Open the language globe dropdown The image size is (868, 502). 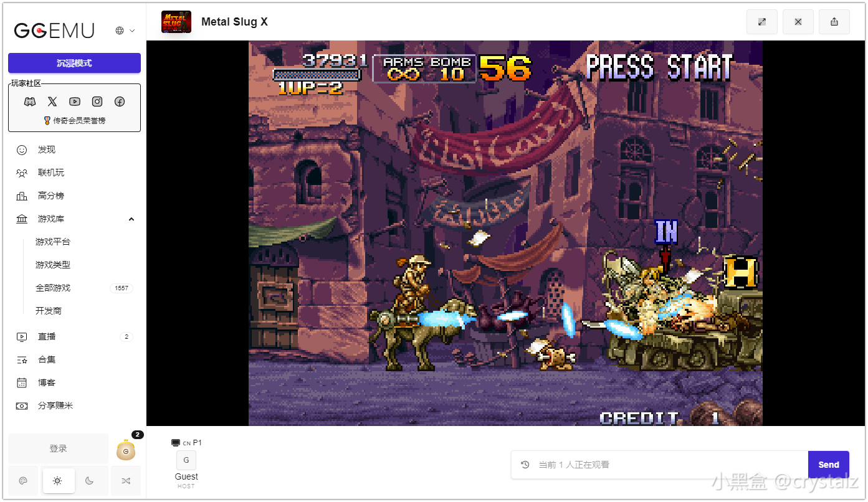tap(125, 31)
